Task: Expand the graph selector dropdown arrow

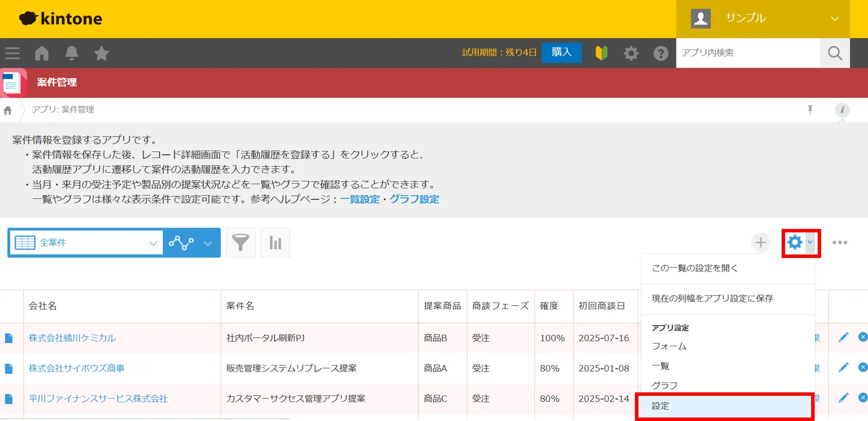Action: [x=208, y=243]
